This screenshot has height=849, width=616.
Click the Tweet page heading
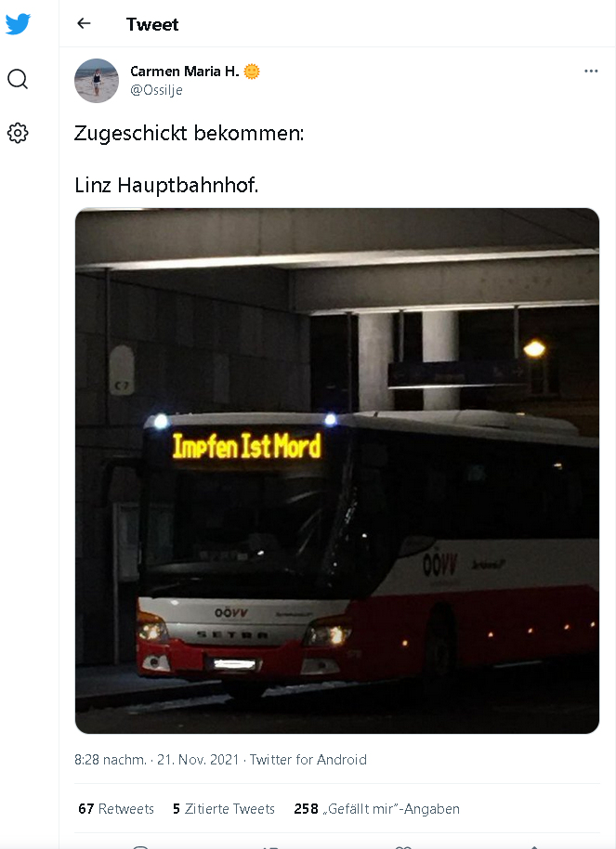(x=152, y=24)
